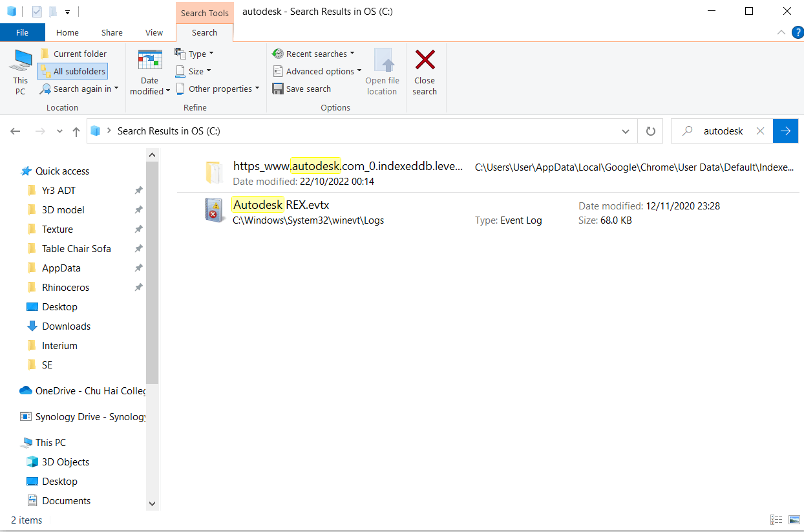The width and height of the screenshot is (804, 532).
Task: Go up one level arrow
Action: click(x=76, y=131)
